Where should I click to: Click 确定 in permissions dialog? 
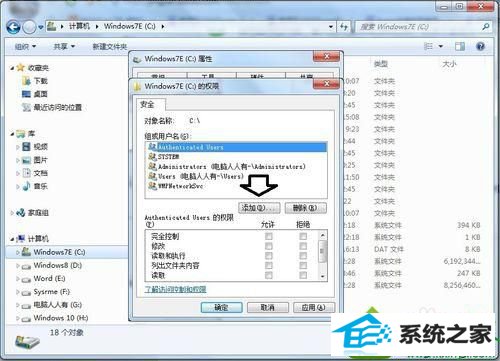221,307
